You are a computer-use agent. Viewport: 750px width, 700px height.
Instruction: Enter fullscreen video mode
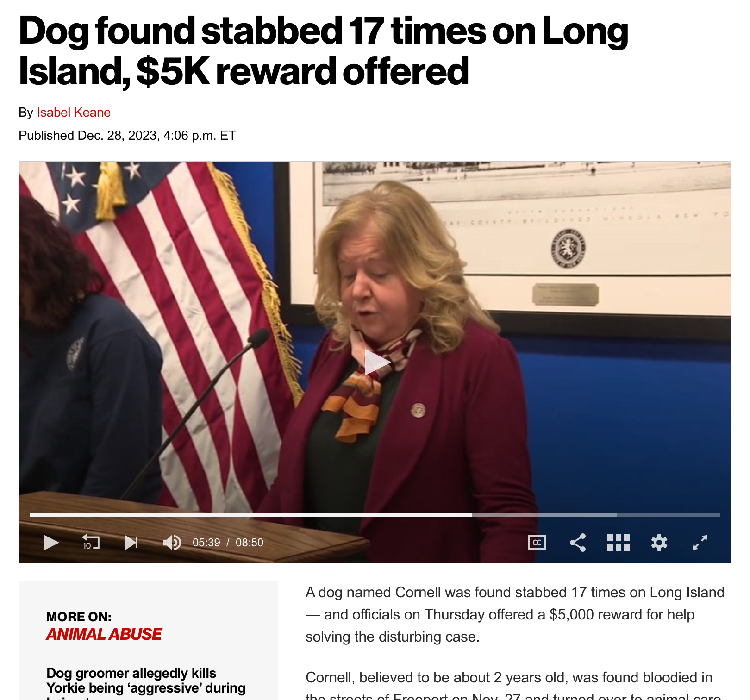point(700,542)
